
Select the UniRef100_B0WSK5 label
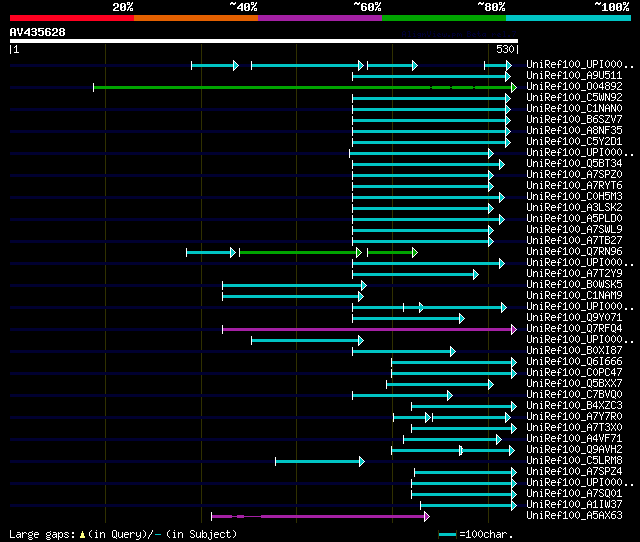coord(574,285)
